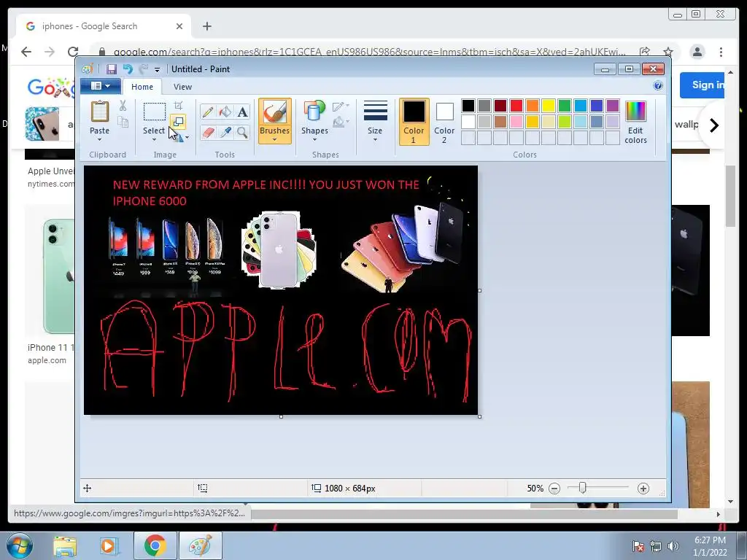The width and height of the screenshot is (747, 560).
Task: Close the iphones Google Search tab
Action: pos(179,26)
